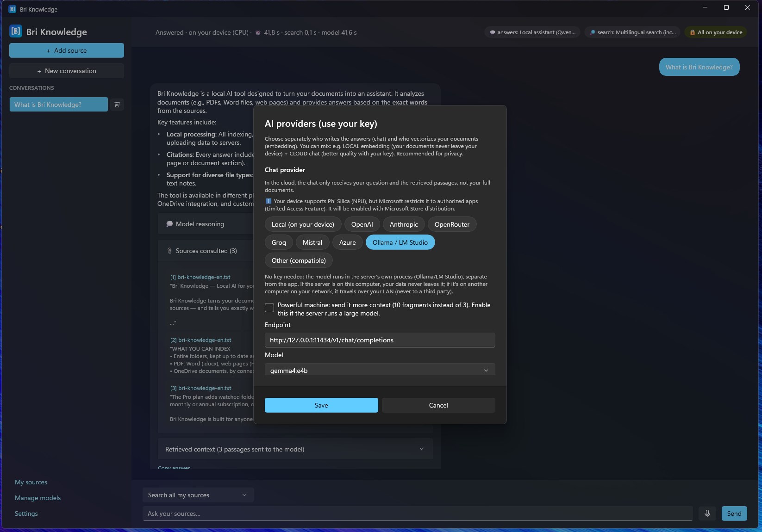This screenshot has width=762, height=532.
Task: Enable the 'Powerful machine' checkbox
Action: [269, 308]
